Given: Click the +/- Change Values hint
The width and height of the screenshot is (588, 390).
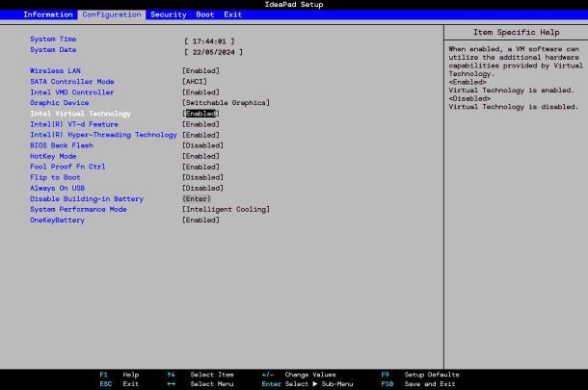Looking at the screenshot, I should [x=299, y=375].
